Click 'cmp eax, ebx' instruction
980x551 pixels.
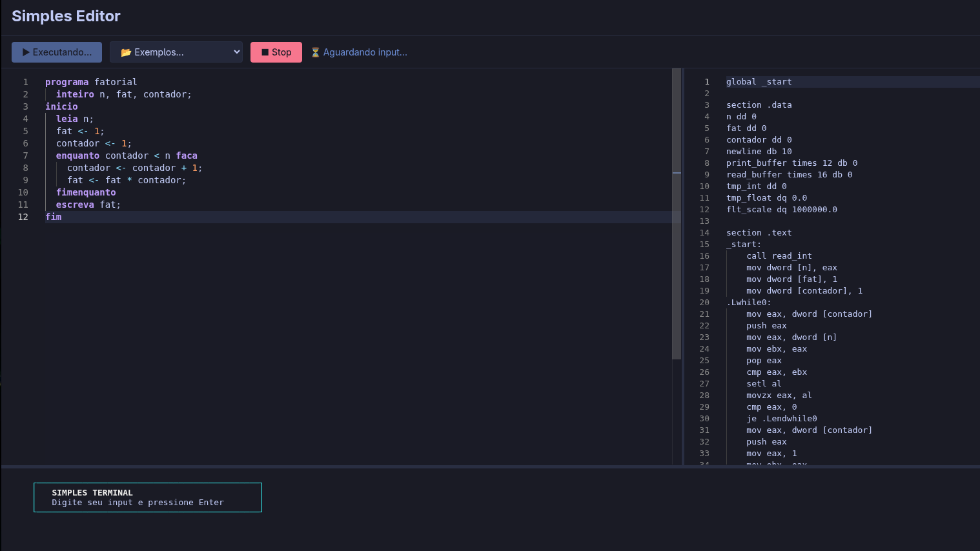tap(777, 372)
